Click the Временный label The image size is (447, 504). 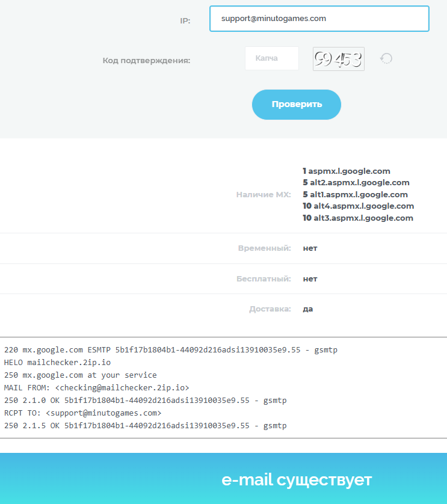tap(264, 248)
